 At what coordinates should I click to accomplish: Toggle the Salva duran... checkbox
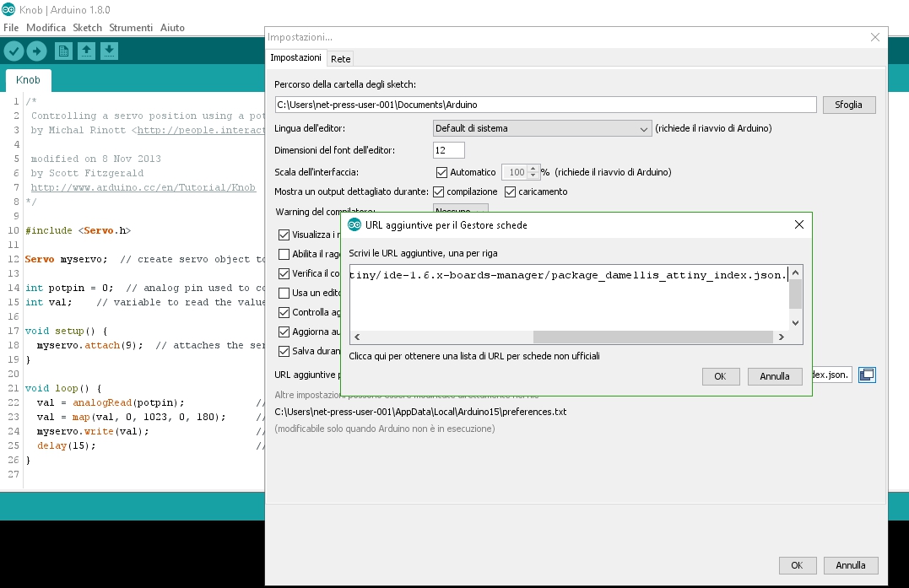tap(284, 351)
